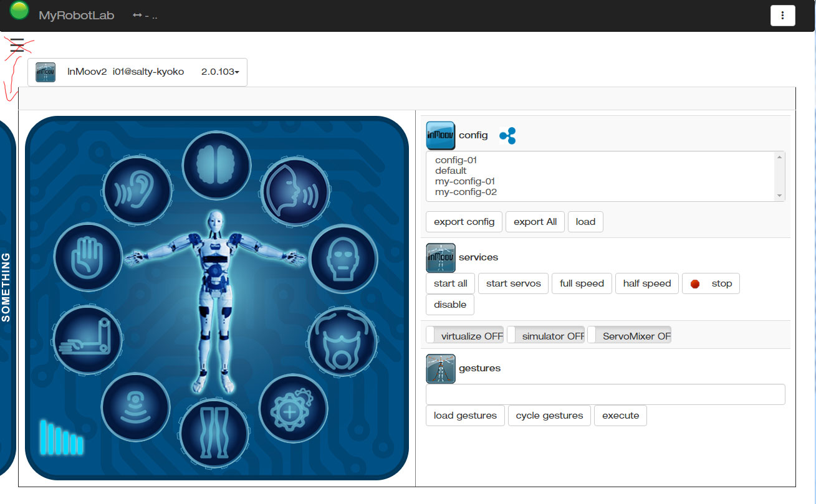Click cycle gestures
The height and width of the screenshot is (504, 816).
549,416
